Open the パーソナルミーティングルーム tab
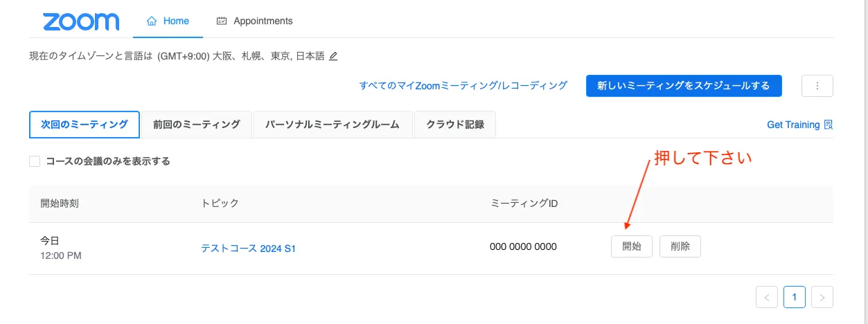Viewport: 868px width, 324px height. click(333, 125)
